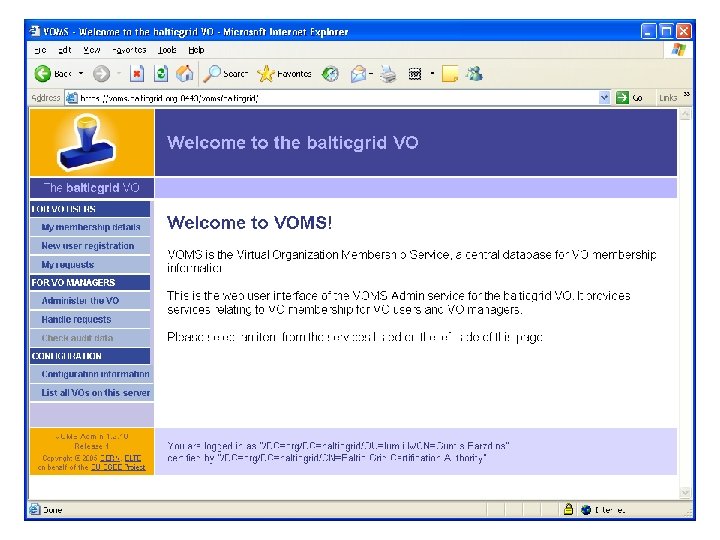Click the CERN link in the footer
720x540 pixels.
pos(110,458)
